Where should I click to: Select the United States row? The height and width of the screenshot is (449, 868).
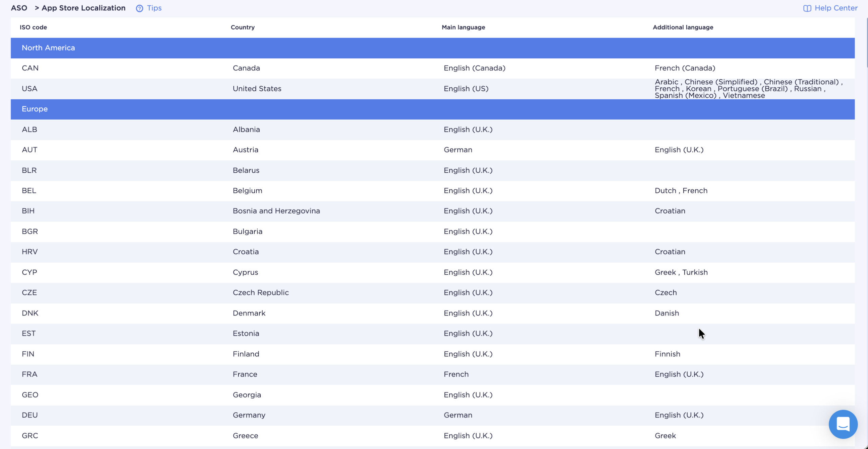pos(257,89)
